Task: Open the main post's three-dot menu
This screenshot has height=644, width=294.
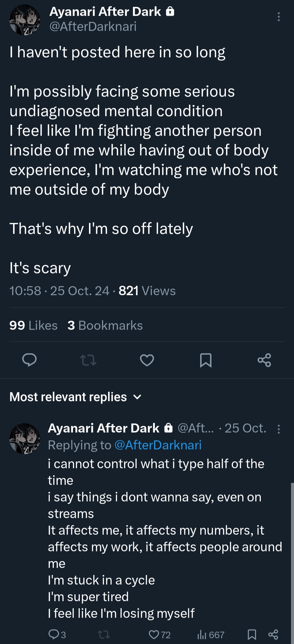Action: 278,17
